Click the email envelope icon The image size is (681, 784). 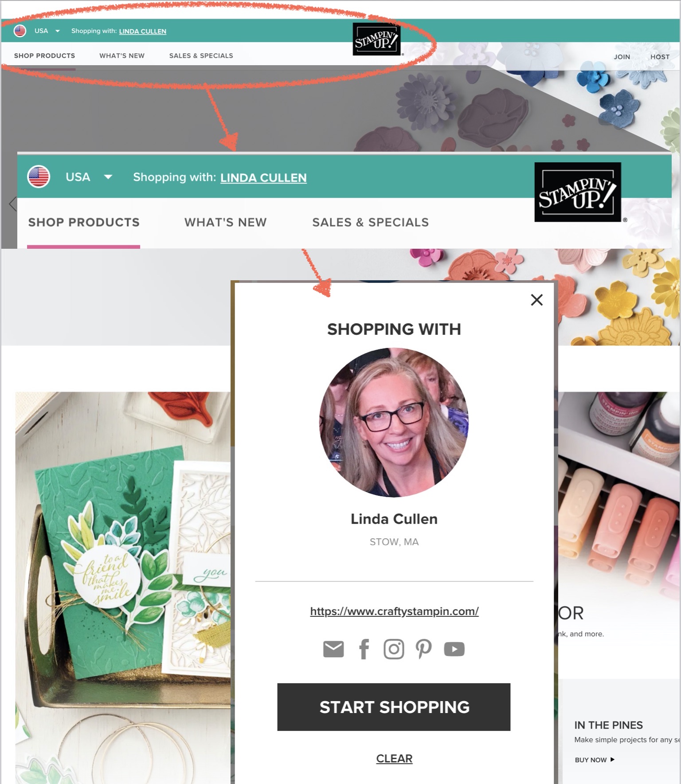(333, 649)
